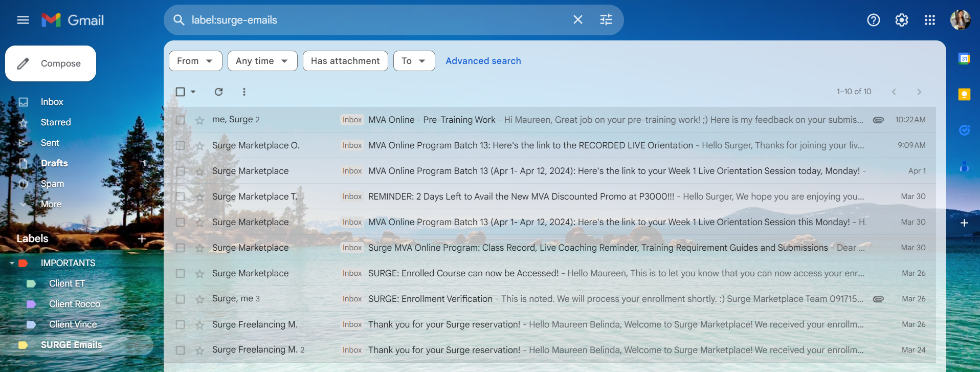The image size is (980, 372).
Task: Open the Mar 30 Live Orientation Session this Monday email
Action: [550, 222]
